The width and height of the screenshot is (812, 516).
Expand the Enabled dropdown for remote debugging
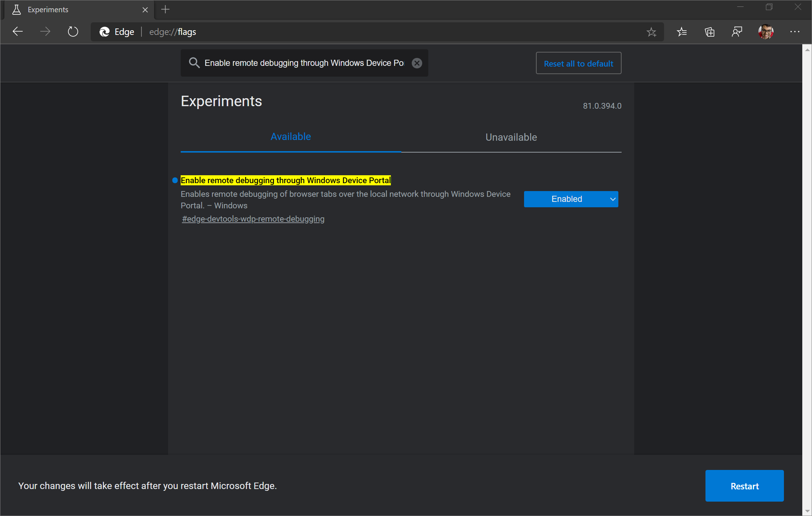[x=571, y=199]
